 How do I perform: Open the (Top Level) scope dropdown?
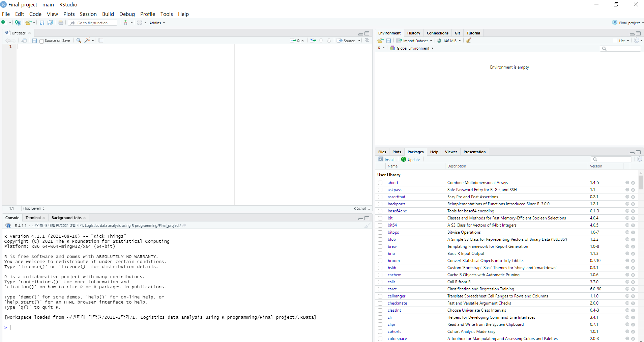[34, 208]
